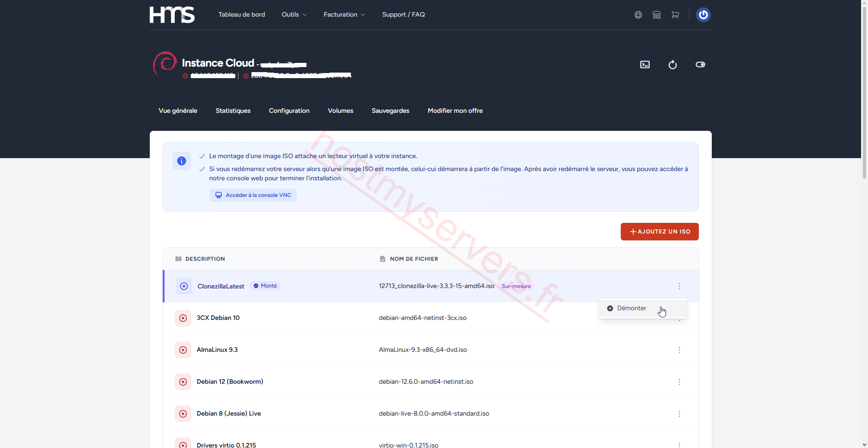Open the shopping cart icon
This screenshot has height=448, width=868.
click(x=675, y=15)
